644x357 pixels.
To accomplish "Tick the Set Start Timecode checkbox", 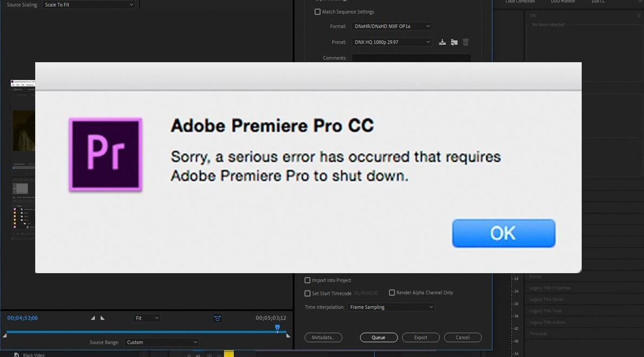I will (307, 293).
